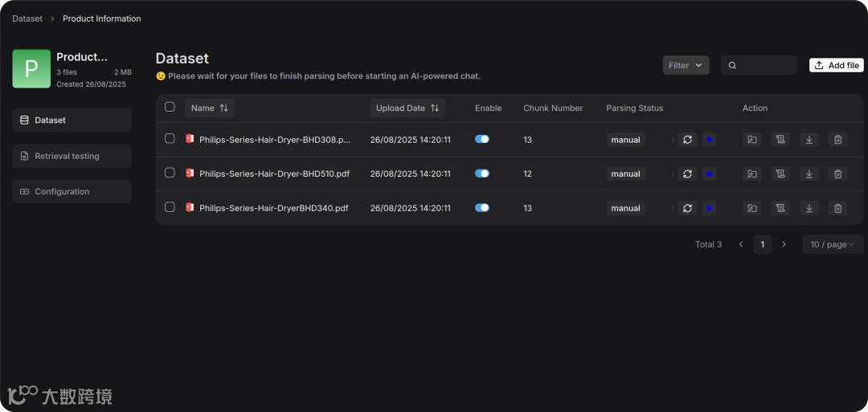The height and width of the screenshot is (412, 868).
Task: Switch to the Configuration section
Action: 72,192
